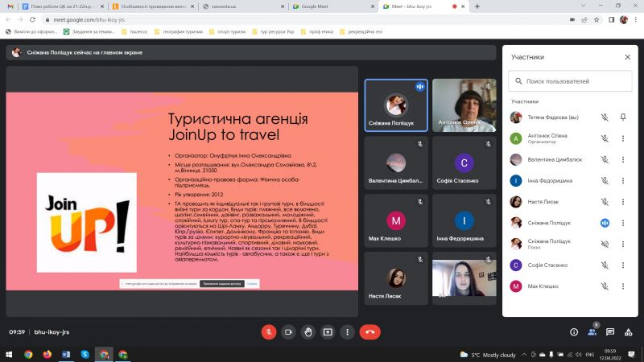Open more options in call controls
Image resolution: width=644 pixels, height=362 pixels.
tap(348, 332)
